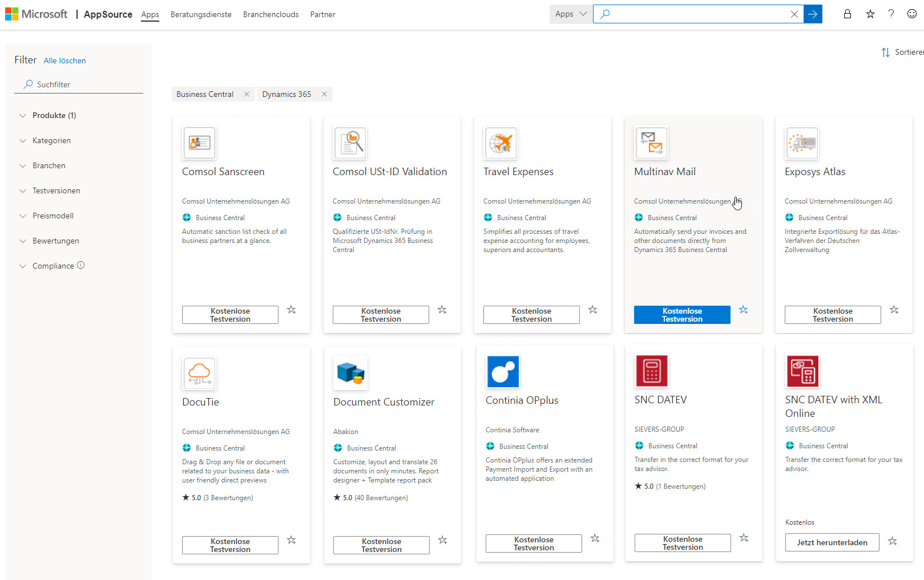
Task: Click the Suchfilter filter search field
Action: [x=79, y=84]
